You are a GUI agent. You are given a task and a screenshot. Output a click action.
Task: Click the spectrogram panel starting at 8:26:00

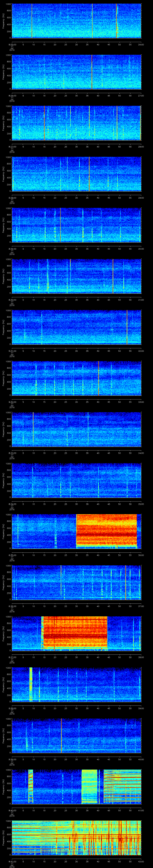(77, 72)
